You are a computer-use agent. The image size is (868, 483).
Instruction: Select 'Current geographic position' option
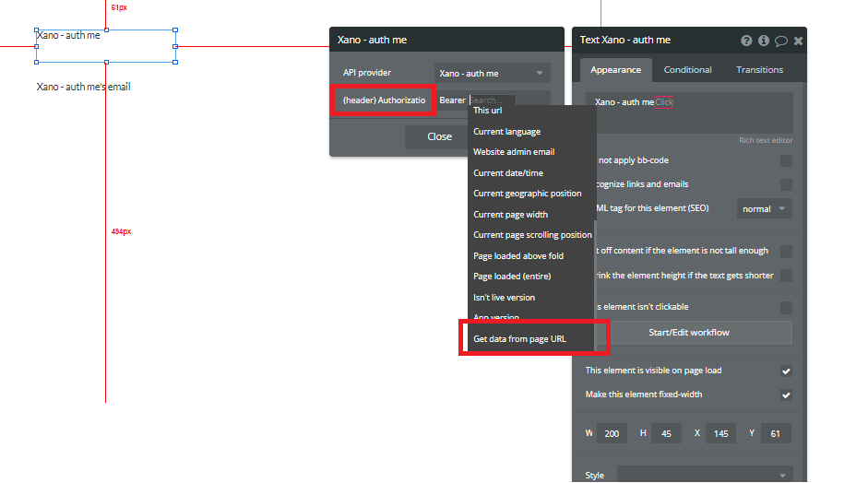click(527, 193)
